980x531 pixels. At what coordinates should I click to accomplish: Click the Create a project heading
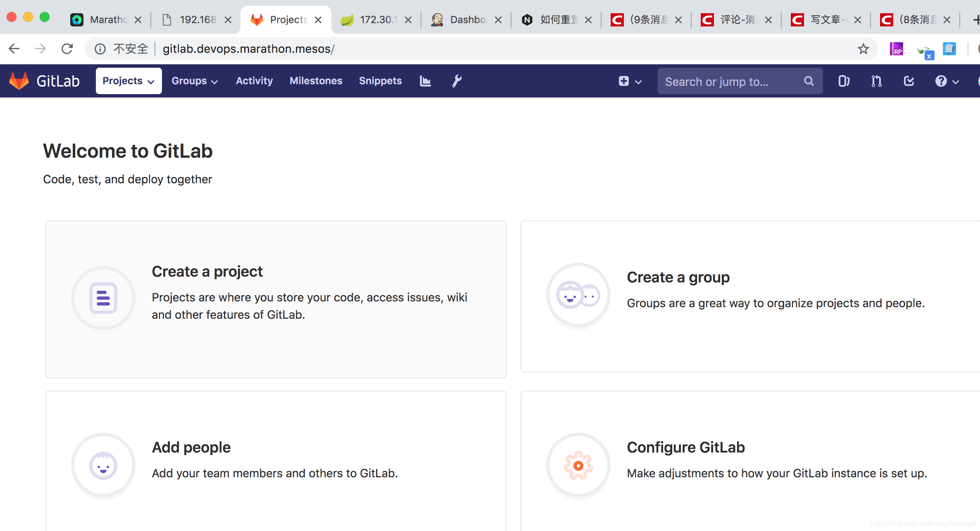pos(207,272)
